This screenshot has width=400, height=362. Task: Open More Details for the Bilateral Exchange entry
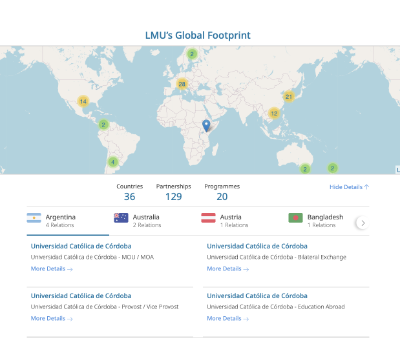pos(228,269)
